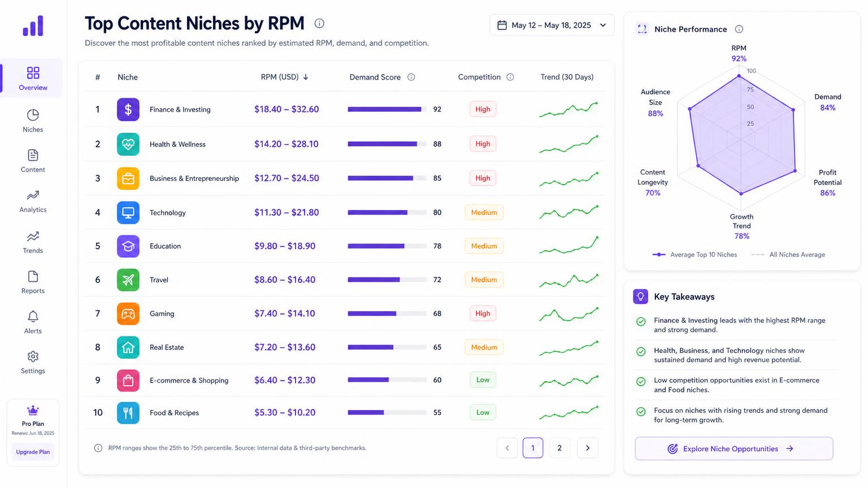Open the Gaming trend sparkline
868x488 pixels.
(568, 313)
